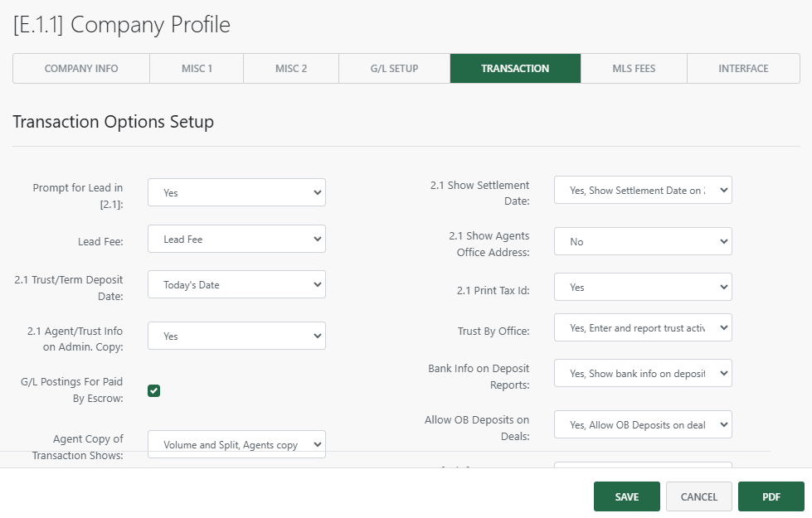Open the Agent Copy of Transaction Shows dropdown
The image size is (812, 518).
pyautogui.click(x=236, y=444)
